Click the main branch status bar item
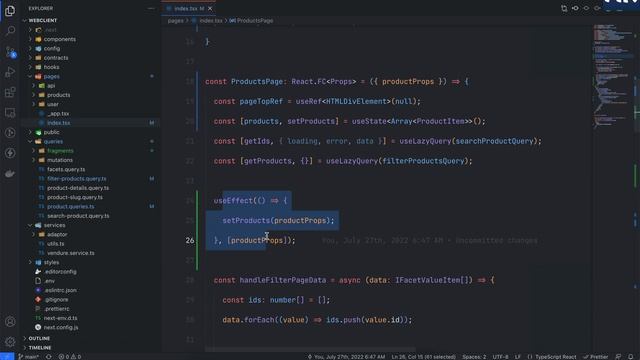640x360 pixels. [29, 357]
